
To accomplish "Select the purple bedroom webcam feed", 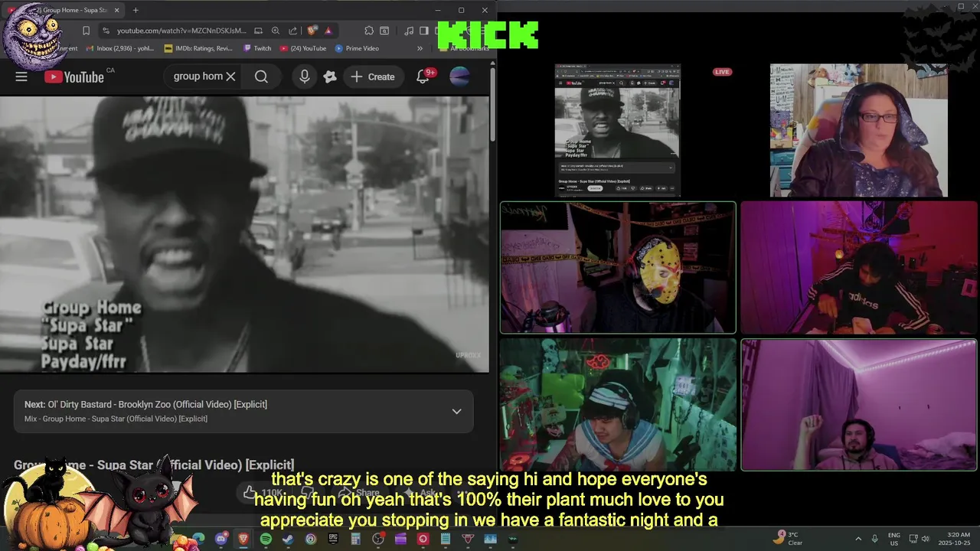I will click(x=859, y=405).
